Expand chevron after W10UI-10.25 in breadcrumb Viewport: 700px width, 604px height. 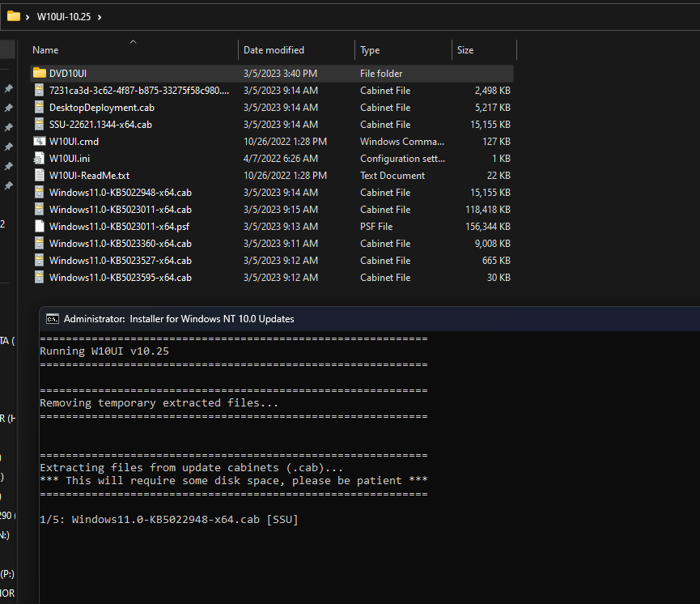[100, 17]
